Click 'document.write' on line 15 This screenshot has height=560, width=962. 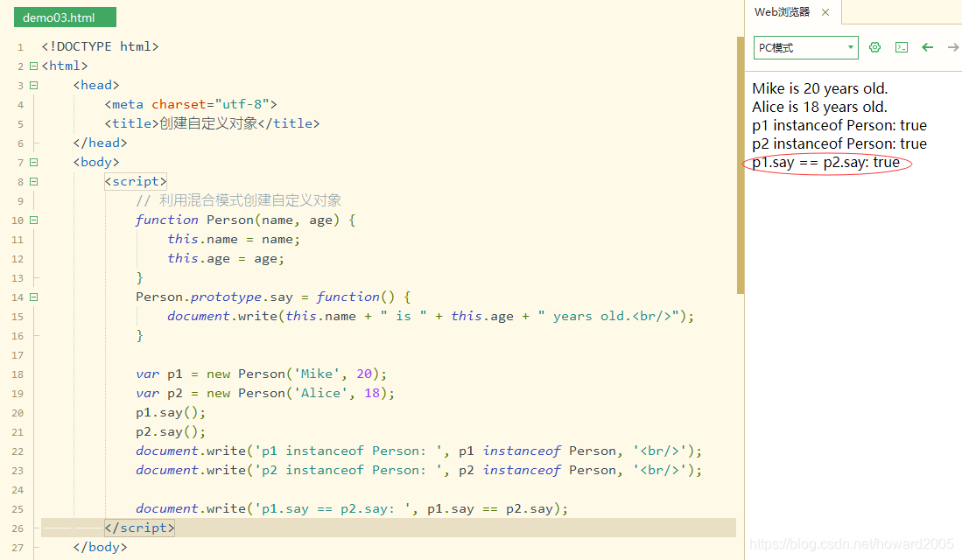click(222, 317)
